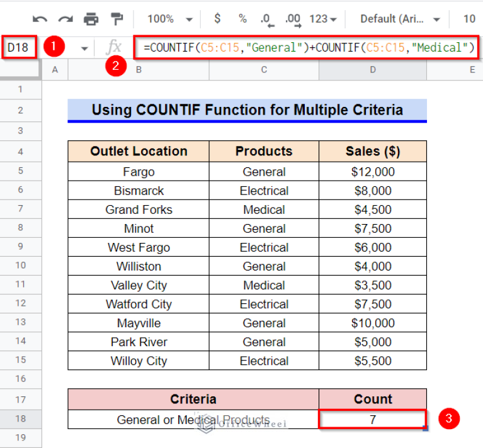
Task: Click the sales value $12,000
Action: point(373,172)
